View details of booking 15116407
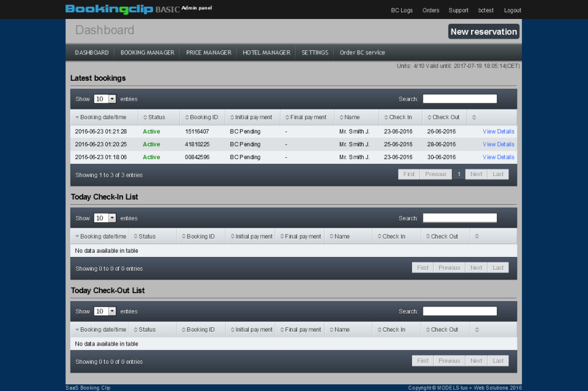The height and width of the screenshot is (391, 588). pyautogui.click(x=498, y=132)
